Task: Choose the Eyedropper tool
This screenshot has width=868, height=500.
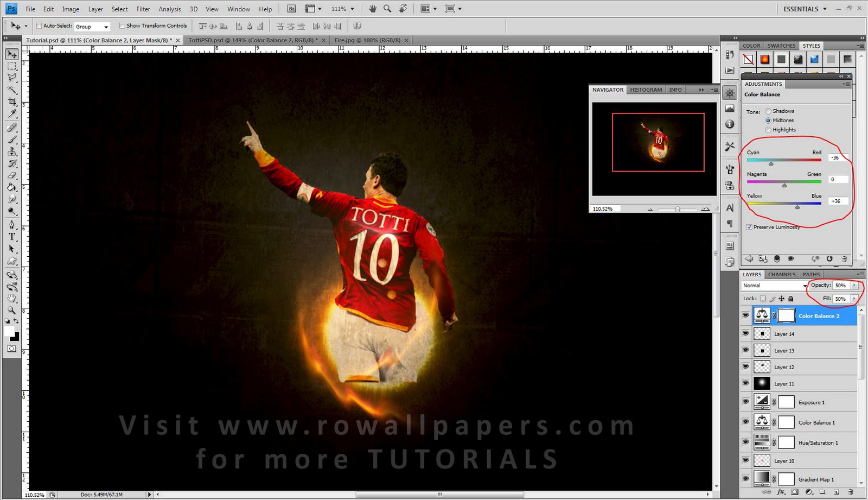Action: coord(12,114)
